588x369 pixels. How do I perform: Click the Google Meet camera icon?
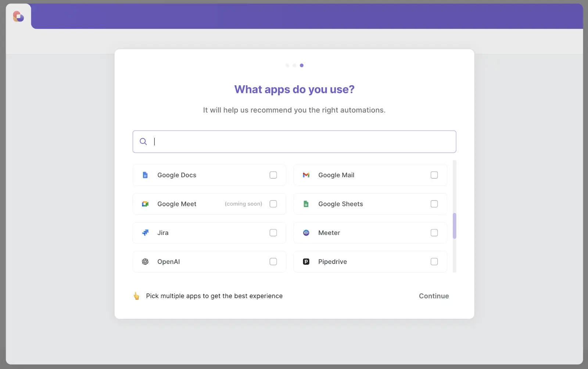pyautogui.click(x=145, y=204)
